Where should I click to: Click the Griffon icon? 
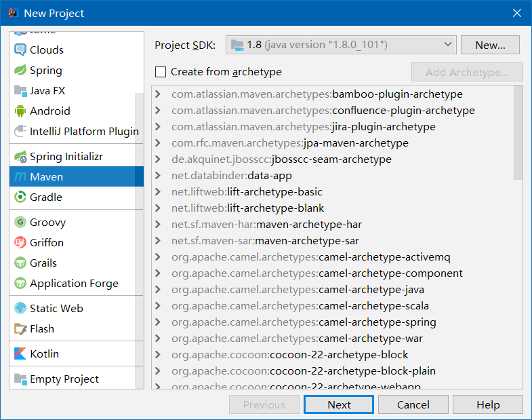20,243
